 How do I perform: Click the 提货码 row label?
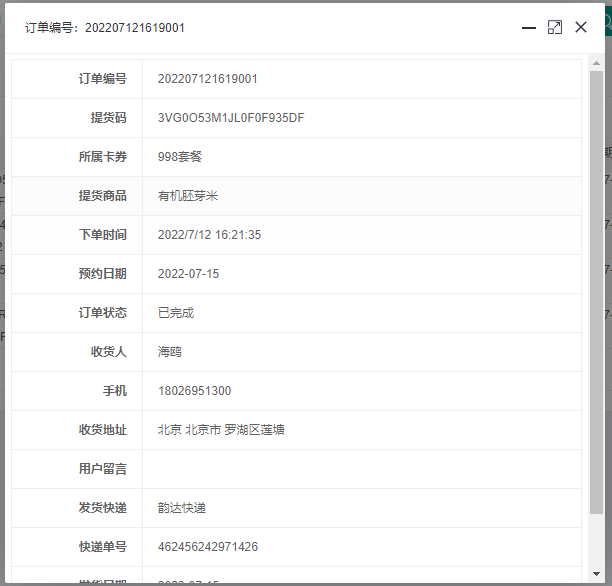108,118
